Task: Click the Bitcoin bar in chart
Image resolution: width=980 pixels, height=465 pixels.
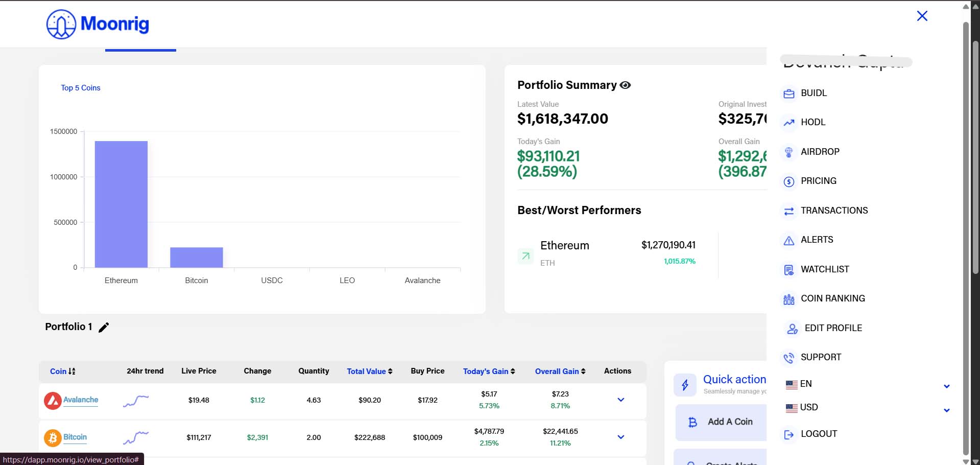Action: pyautogui.click(x=197, y=258)
